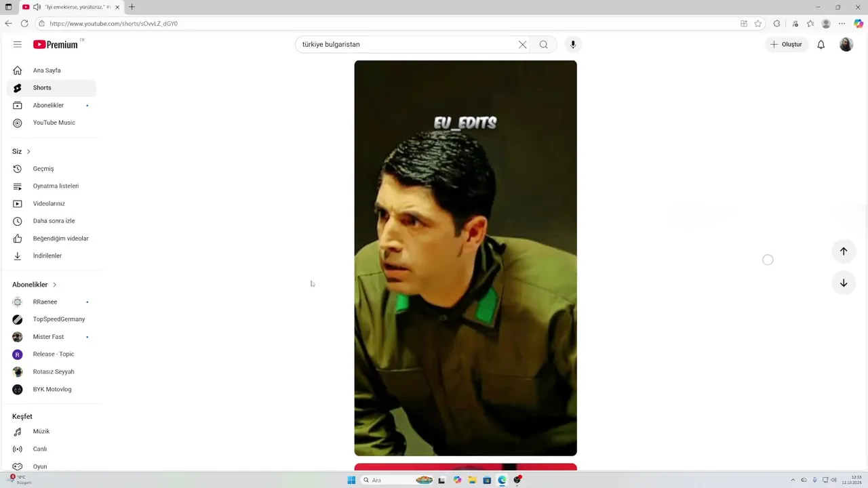Open Edge profile icon
Image resolution: width=868 pixels, height=488 pixels.
826,24
